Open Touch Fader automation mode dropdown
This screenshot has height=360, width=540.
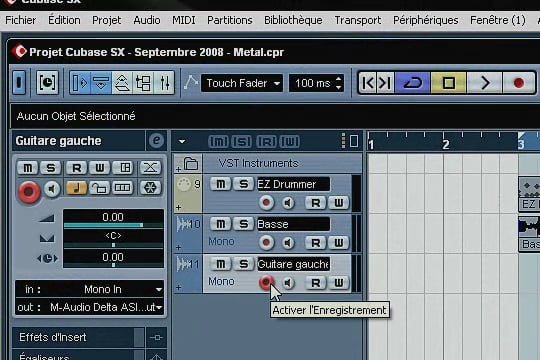[242, 83]
